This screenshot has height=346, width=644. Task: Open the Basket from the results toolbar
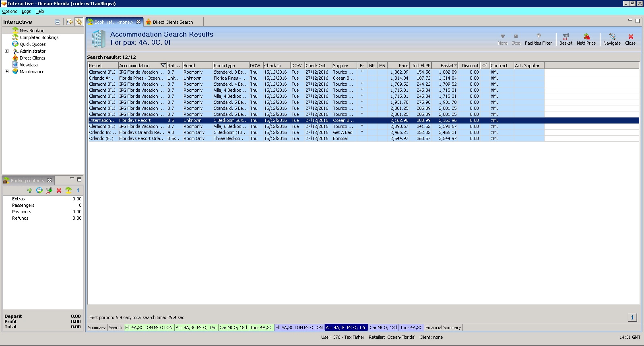pos(566,39)
